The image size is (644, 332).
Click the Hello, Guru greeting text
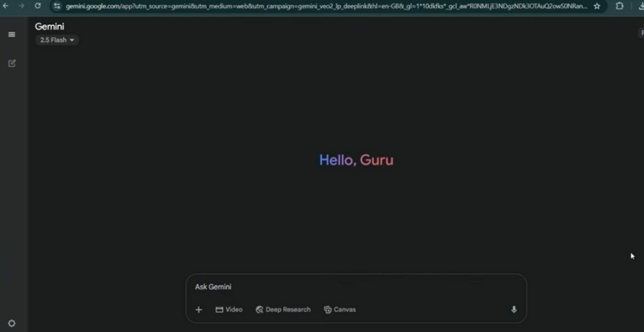(356, 160)
